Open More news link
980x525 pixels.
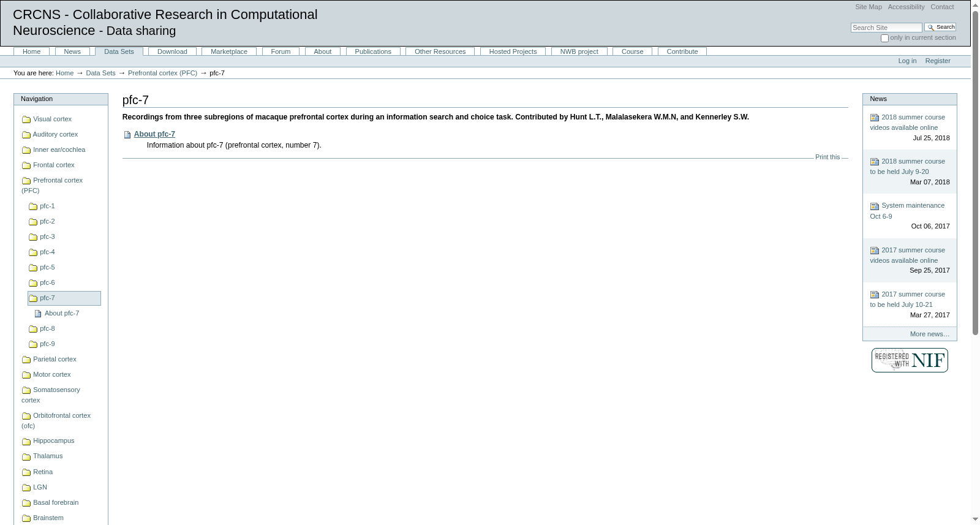point(930,334)
